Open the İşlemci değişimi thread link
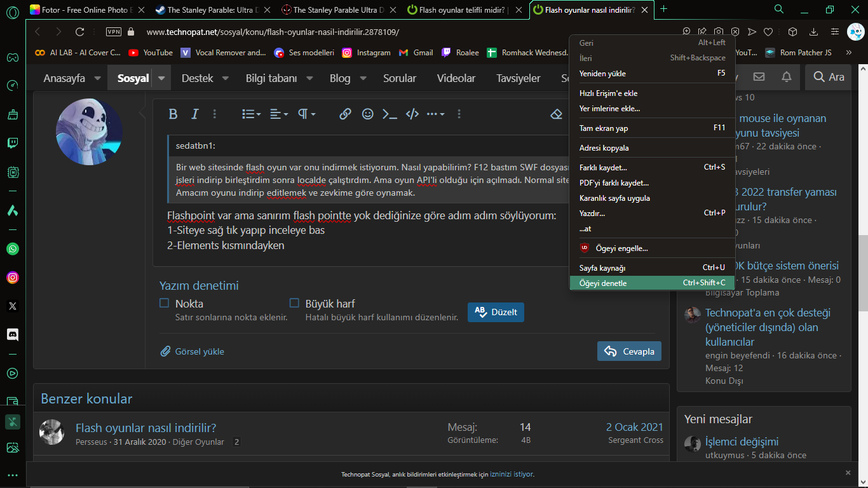Image resolution: width=868 pixels, height=488 pixels. click(742, 442)
